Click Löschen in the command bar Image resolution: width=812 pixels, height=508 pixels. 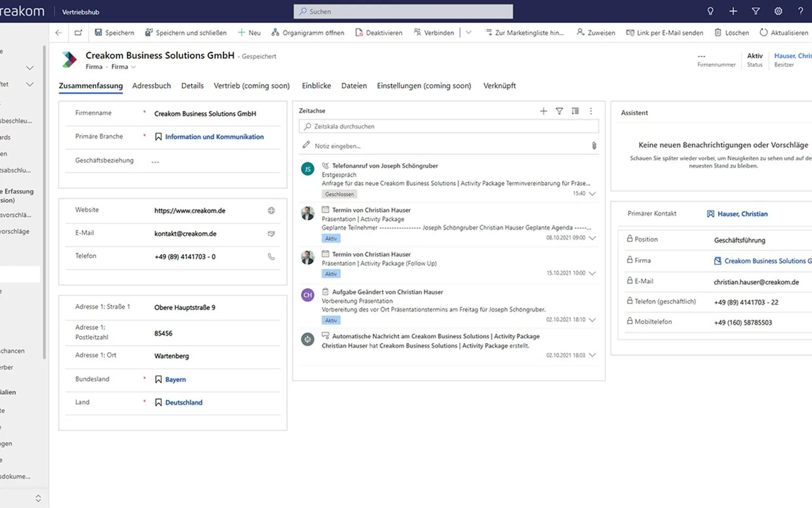point(732,33)
